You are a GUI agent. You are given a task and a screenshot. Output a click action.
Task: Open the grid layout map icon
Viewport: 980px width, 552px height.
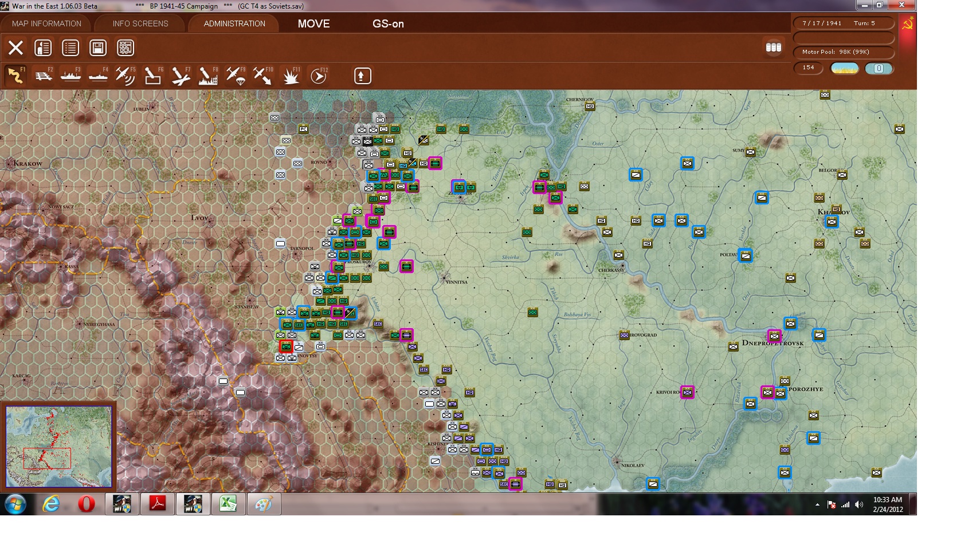(126, 48)
